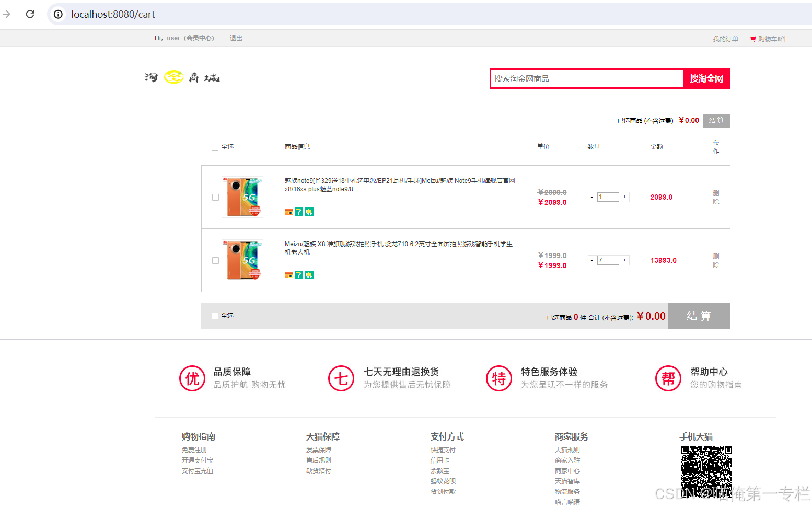Click 信用卡 footer link
The height and width of the screenshot is (508, 812).
pyautogui.click(x=440, y=460)
